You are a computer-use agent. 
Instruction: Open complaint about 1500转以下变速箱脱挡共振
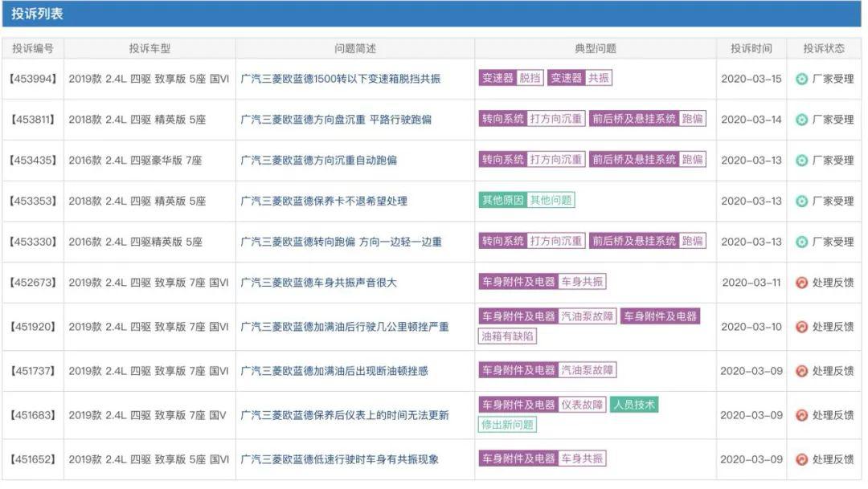341,79
